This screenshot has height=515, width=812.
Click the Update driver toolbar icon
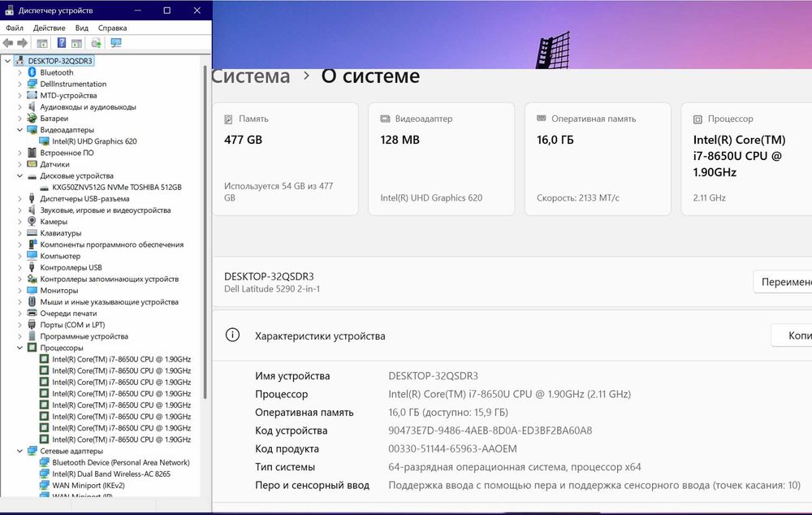pyautogui.click(x=97, y=43)
